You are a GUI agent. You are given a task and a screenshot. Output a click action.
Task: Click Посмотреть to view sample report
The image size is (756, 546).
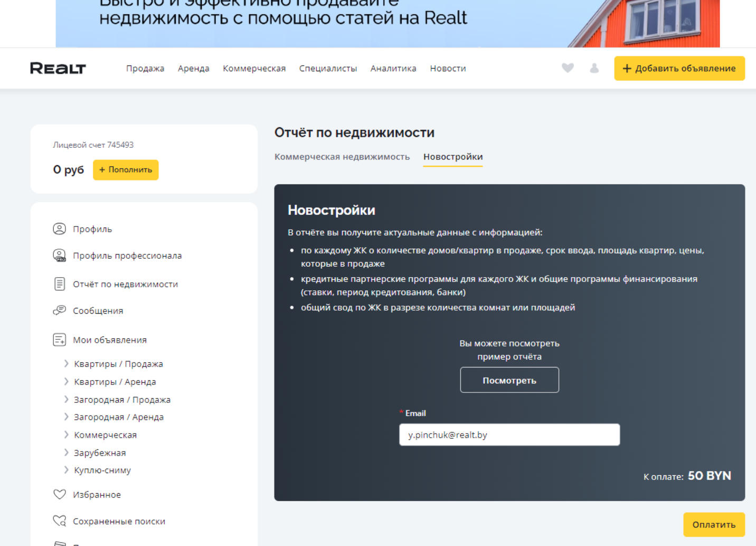click(509, 380)
